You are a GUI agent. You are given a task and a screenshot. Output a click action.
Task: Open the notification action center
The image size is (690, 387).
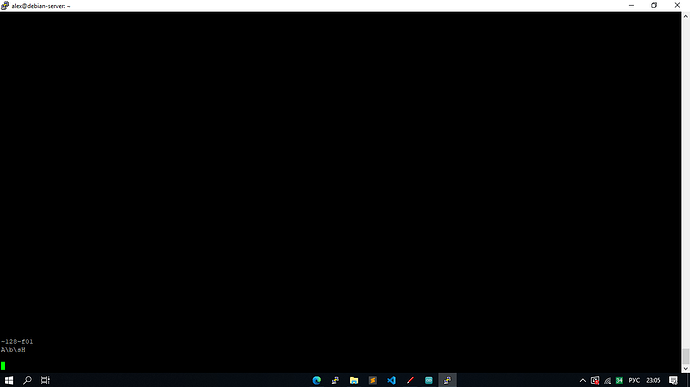[x=673, y=380]
